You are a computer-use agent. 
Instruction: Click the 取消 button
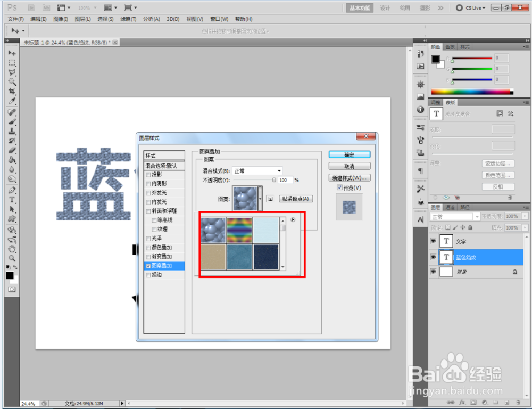[349, 167]
